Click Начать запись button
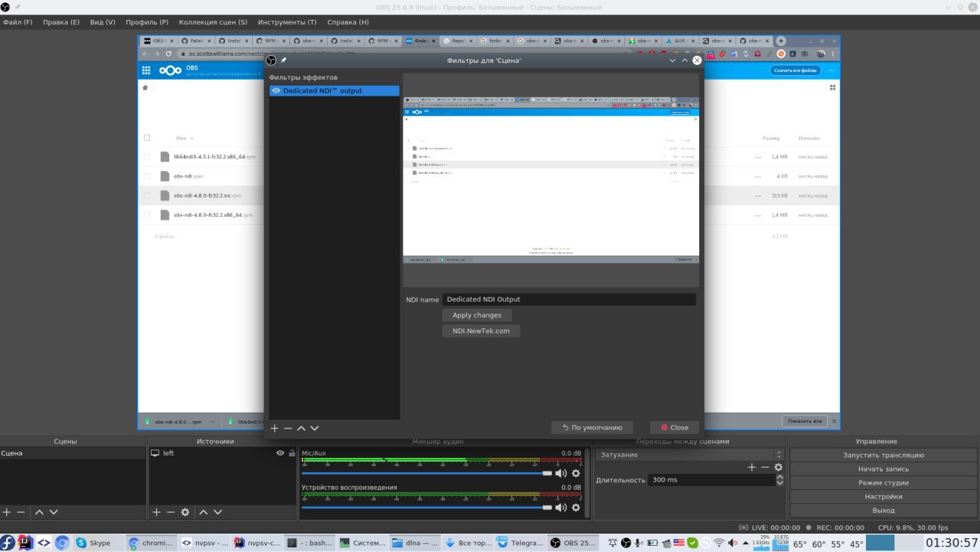Screen dimensions: 980x552 click(x=883, y=469)
